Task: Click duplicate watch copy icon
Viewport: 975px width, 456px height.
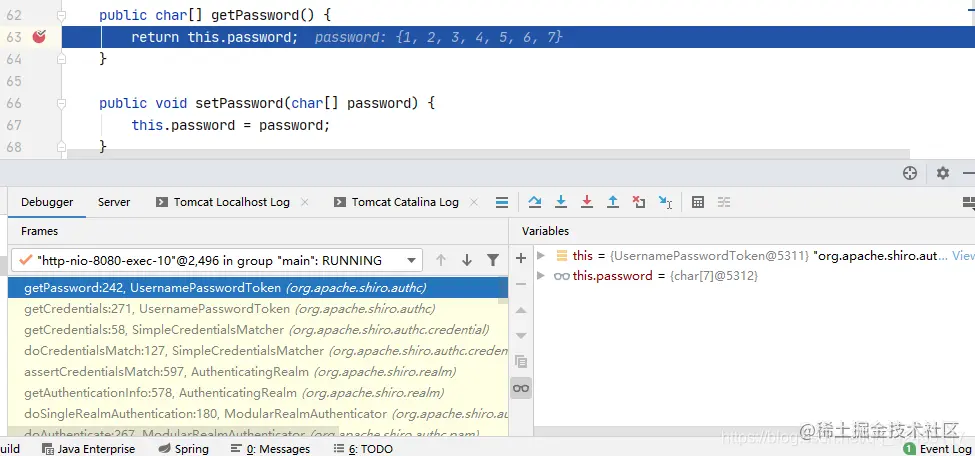Action: tap(521, 361)
